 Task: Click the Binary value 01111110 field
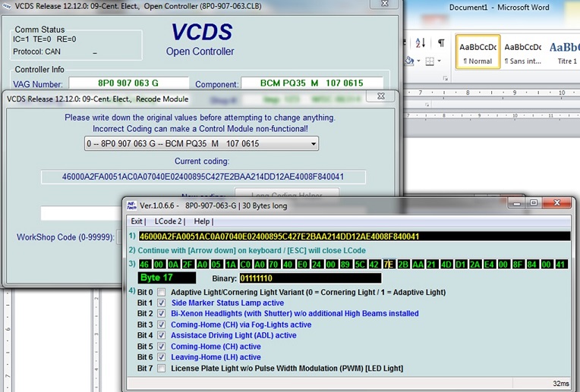pyautogui.click(x=310, y=278)
